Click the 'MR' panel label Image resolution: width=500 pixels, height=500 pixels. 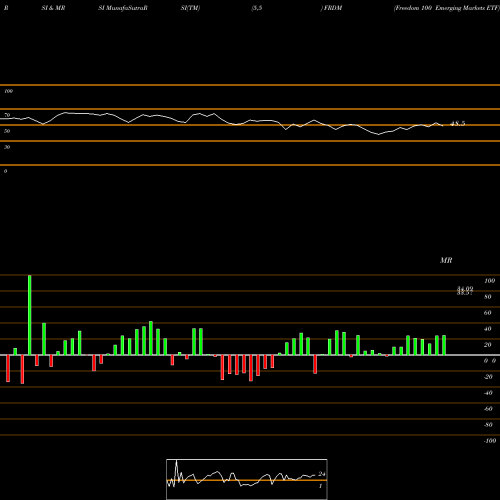coord(446,260)
